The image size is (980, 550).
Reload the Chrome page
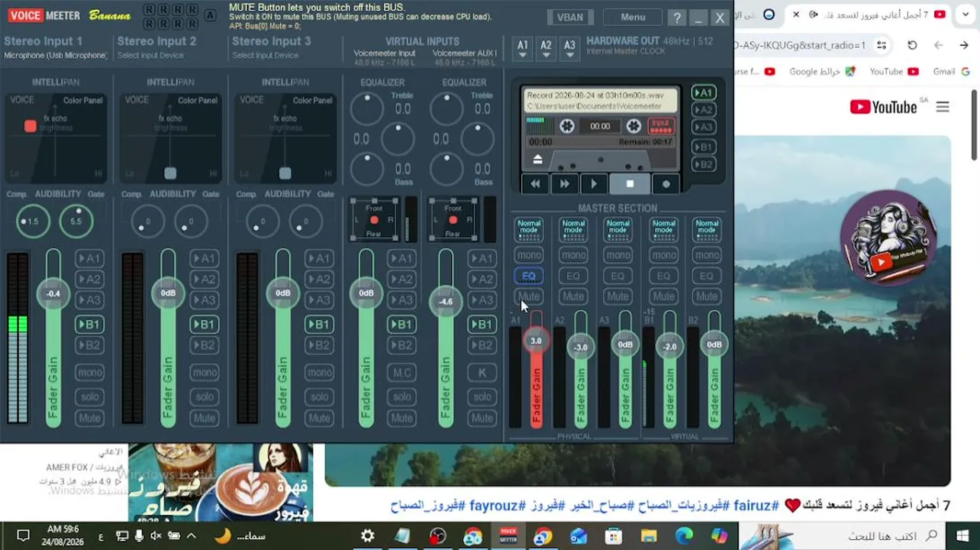[912, 45]
